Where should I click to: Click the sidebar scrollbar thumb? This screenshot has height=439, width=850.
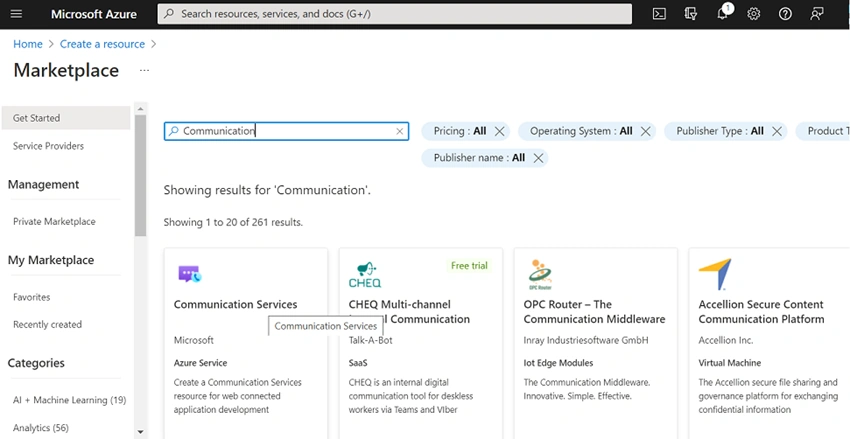coord(140,175)
